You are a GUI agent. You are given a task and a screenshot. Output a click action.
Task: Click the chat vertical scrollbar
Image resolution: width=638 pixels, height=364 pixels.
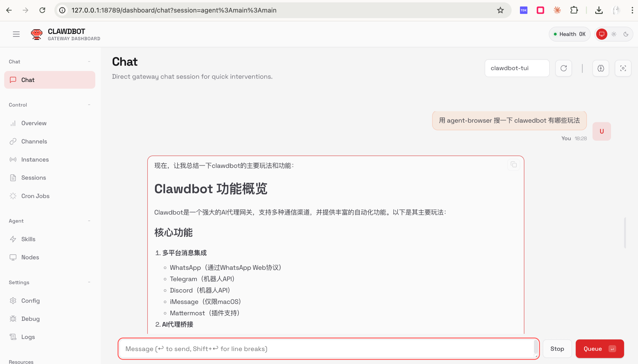pyautogui.click(x=625, y=232)
